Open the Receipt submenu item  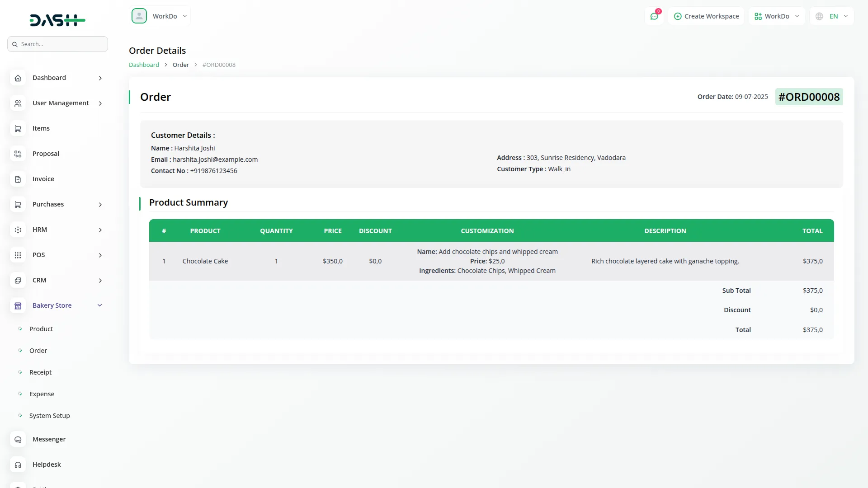[x=40, y=372]
